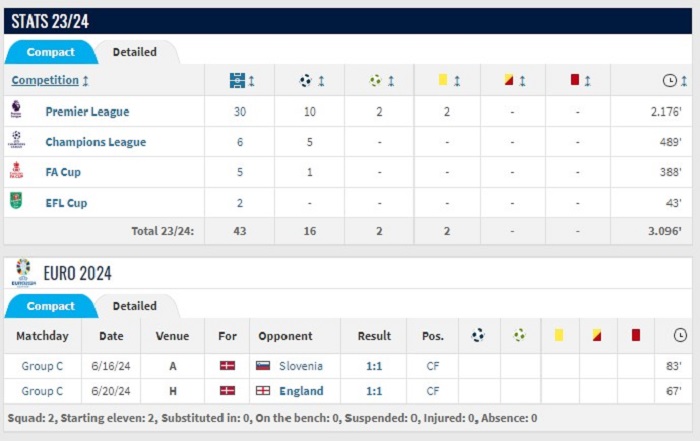Sort by minutes played clock icon

669,80
